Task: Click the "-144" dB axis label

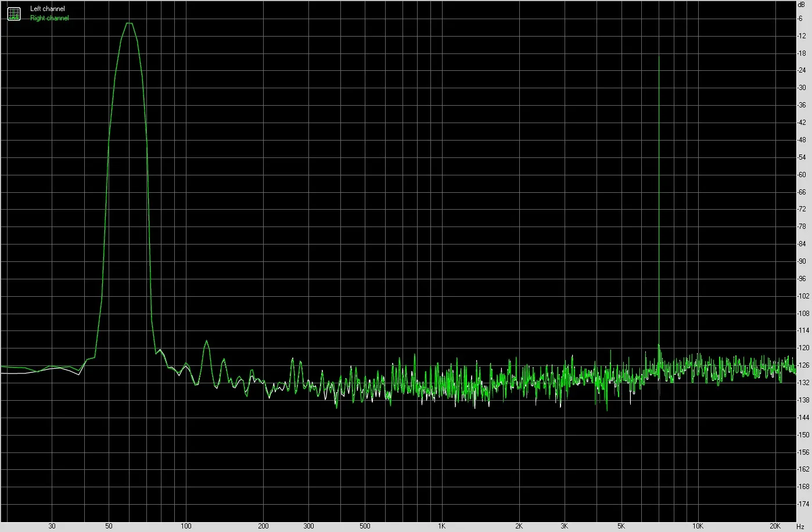Action: click(803, 418)
